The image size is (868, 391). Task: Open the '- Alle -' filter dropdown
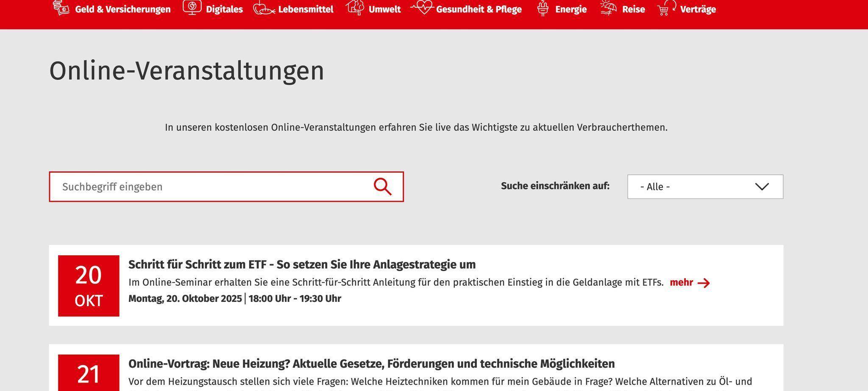(705, 187)
